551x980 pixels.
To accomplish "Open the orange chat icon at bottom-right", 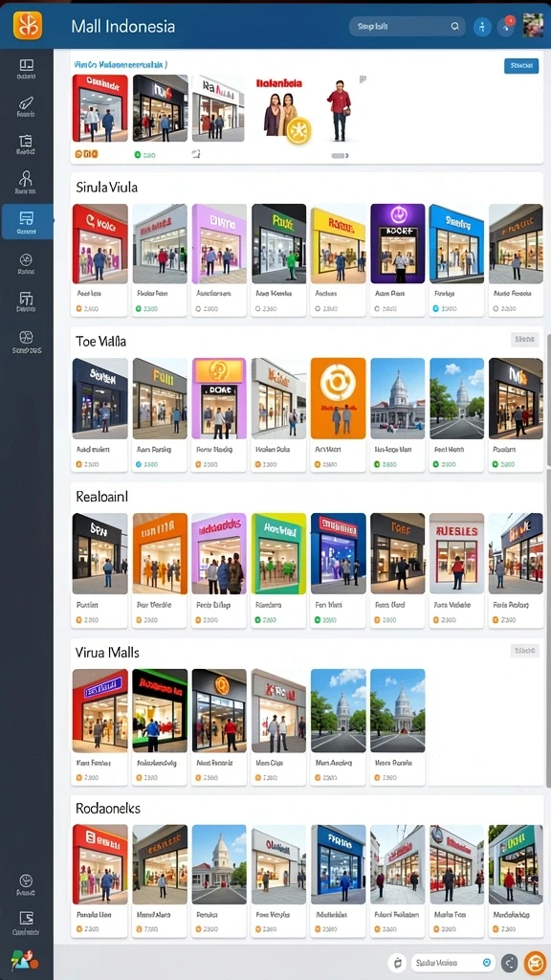I will coord(535,963).
